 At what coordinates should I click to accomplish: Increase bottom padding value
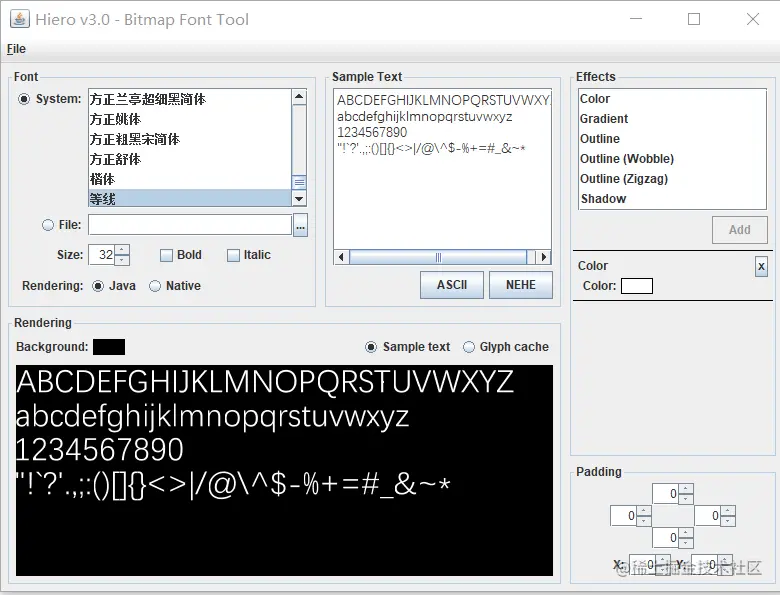(x=685, y=533)
